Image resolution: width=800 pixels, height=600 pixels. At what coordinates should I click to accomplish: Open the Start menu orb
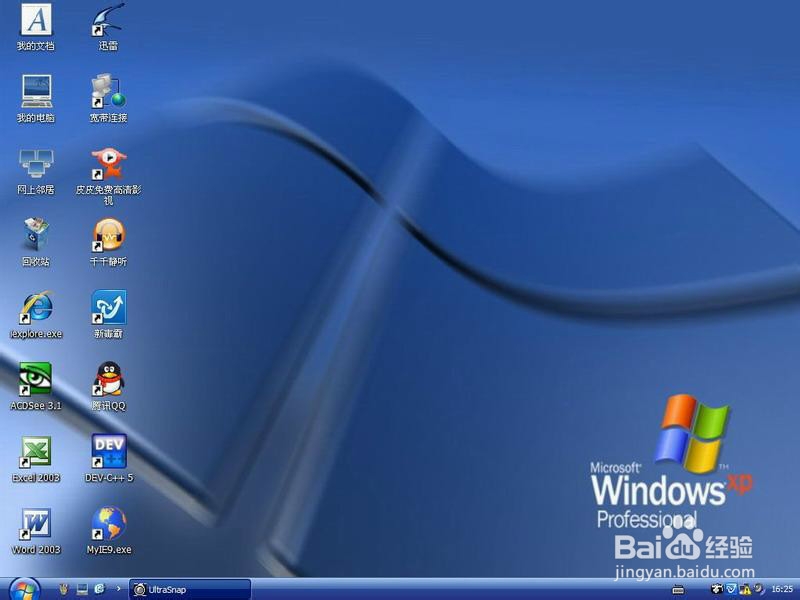[x=24, y=590]
